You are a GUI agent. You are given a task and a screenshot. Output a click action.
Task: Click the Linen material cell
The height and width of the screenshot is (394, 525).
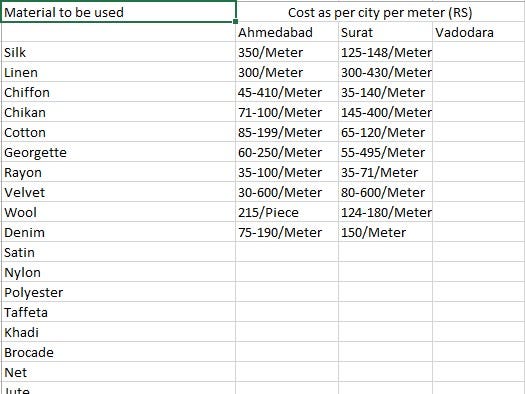(x=119, y=72)
